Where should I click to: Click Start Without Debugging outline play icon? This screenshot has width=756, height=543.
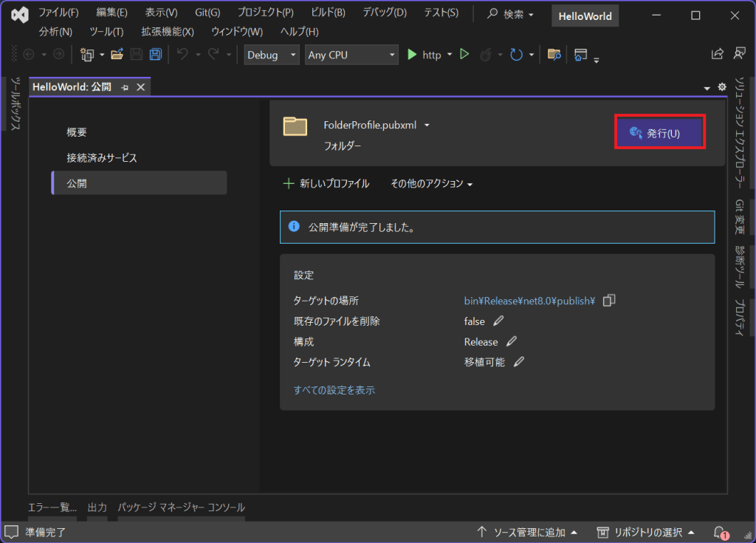tap(464, 55)
